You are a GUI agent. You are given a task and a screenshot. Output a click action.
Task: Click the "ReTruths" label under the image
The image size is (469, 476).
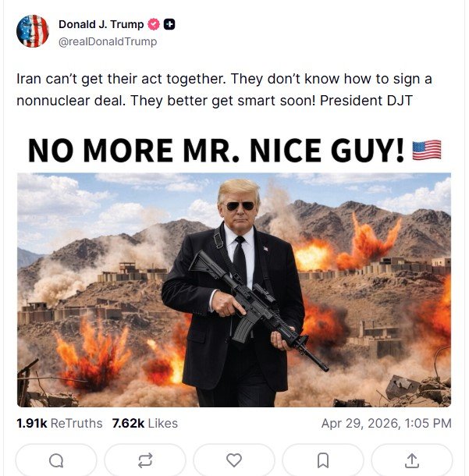tap(76, 424)
